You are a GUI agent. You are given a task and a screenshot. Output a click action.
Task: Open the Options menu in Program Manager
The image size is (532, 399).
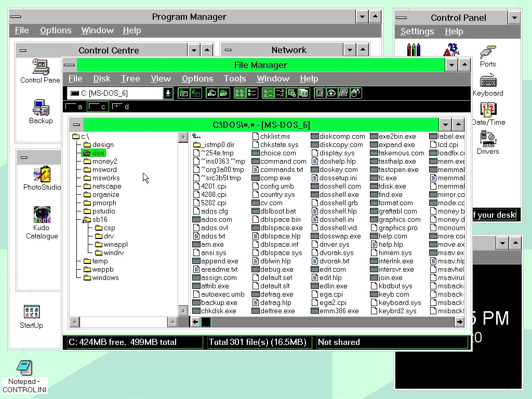click(x=55, y=30)
